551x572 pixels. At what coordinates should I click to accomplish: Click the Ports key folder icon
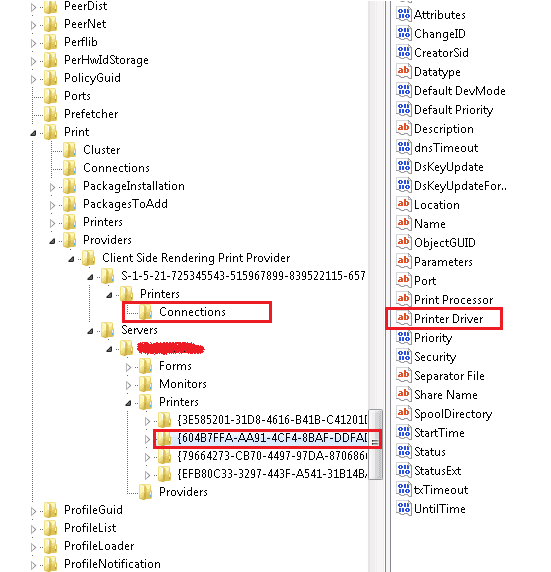tap(51, 96)
